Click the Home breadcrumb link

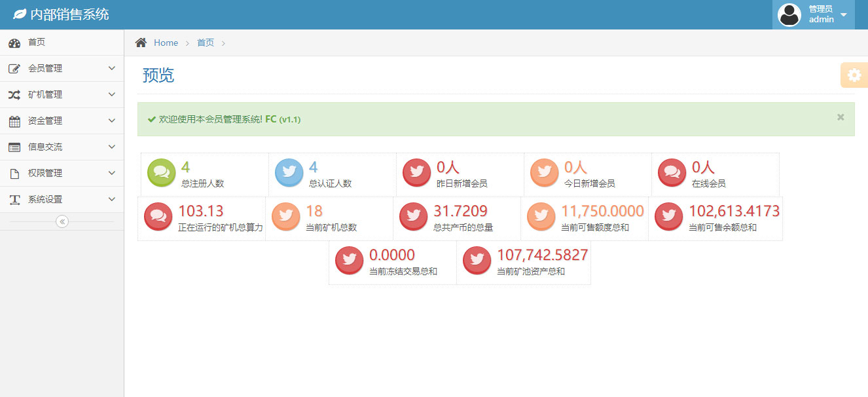tap(166, 43)
